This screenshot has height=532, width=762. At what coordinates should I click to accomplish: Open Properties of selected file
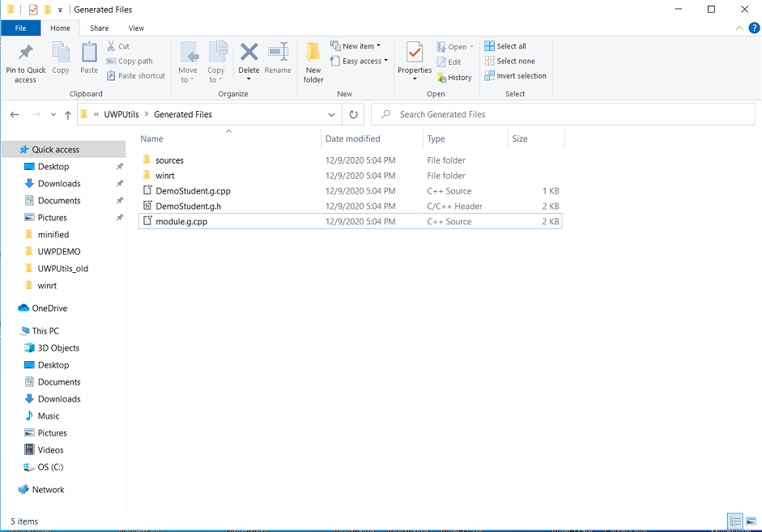pos(415,62)
